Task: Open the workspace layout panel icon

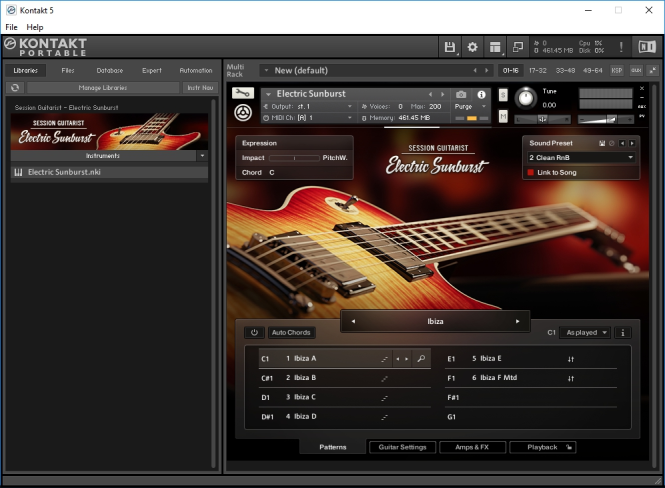Action: click(495, 47)
